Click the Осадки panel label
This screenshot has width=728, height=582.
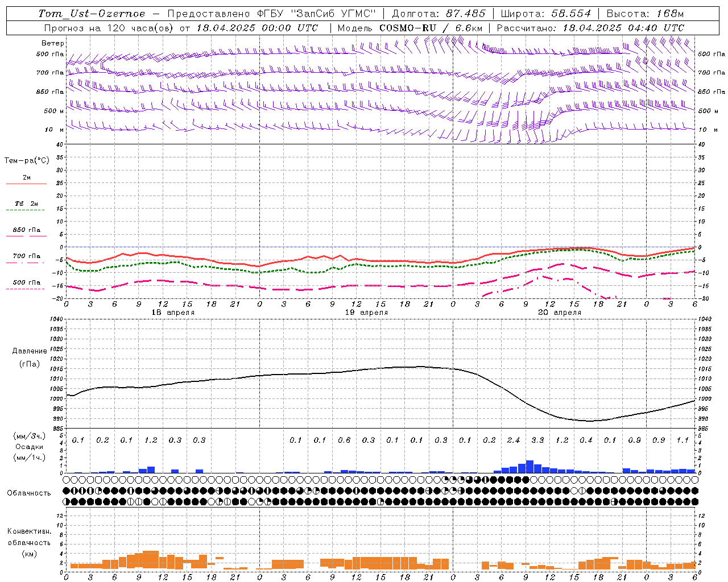pos(30,447)
